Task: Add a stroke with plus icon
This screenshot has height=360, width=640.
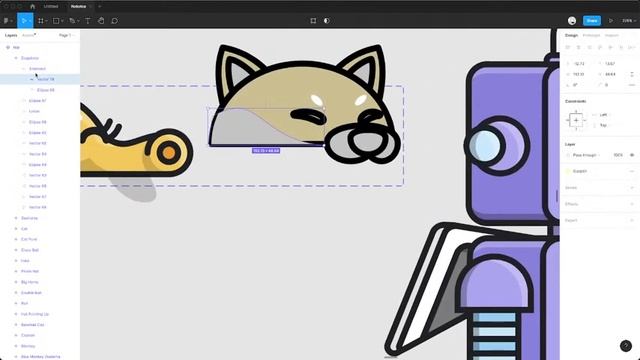Action: (x=632, y=188)
